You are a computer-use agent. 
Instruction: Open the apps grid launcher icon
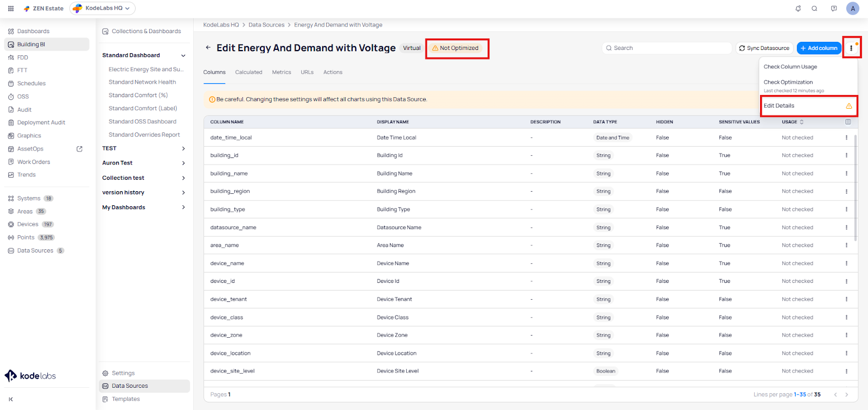click(11, 9)
